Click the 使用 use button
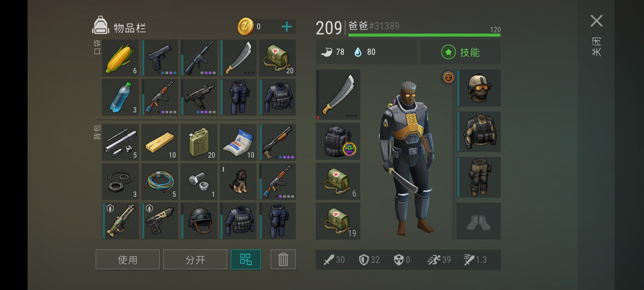This screenshot has width=644, height=290. [x=127, y=259]
